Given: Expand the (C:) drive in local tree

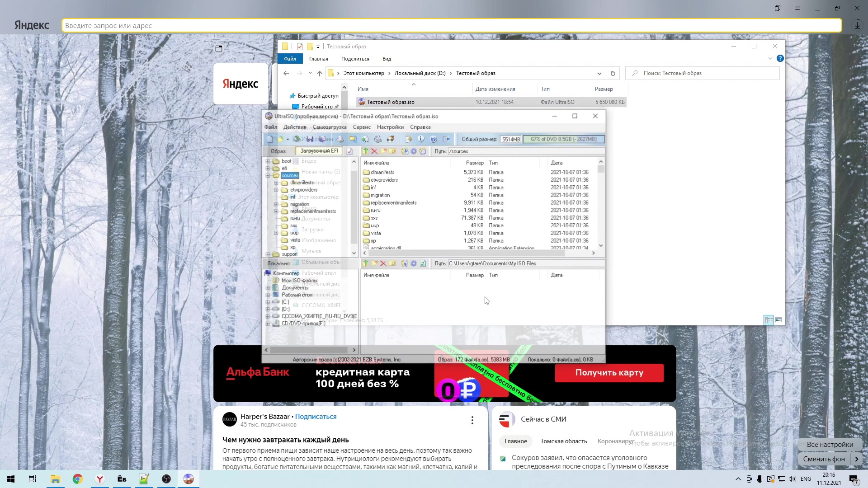Looking at the screenshot, I should (x=268, y=302).
